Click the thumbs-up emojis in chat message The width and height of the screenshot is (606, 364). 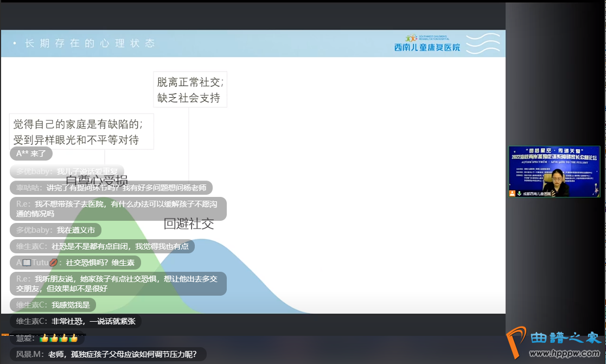tap(59, 338)
